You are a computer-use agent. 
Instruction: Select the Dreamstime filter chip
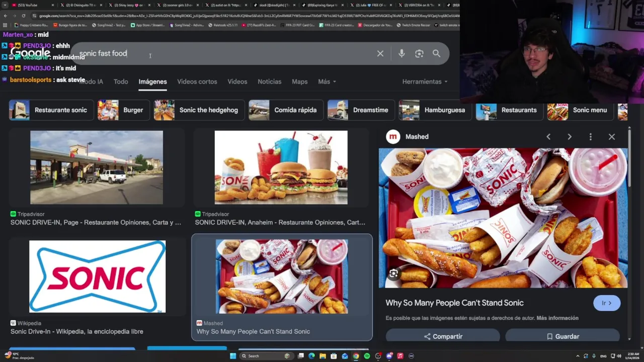[x=361, y=110]
